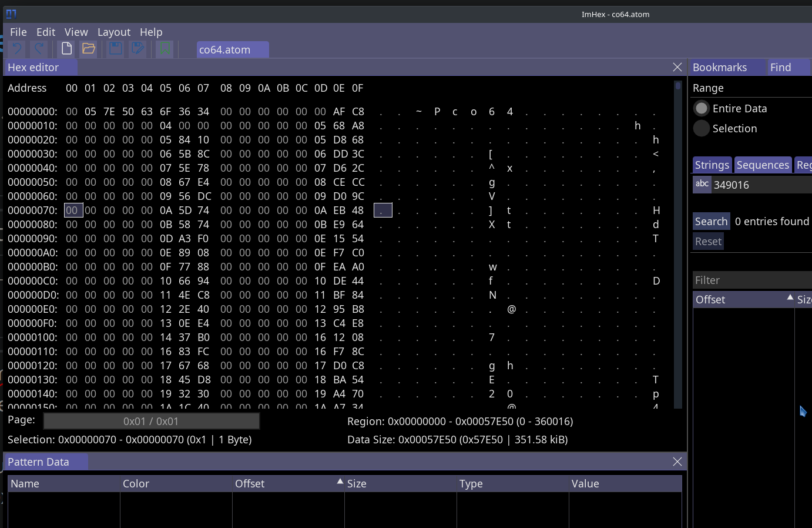Click byte 5B in row 00000030

click(x=184, y=153)
